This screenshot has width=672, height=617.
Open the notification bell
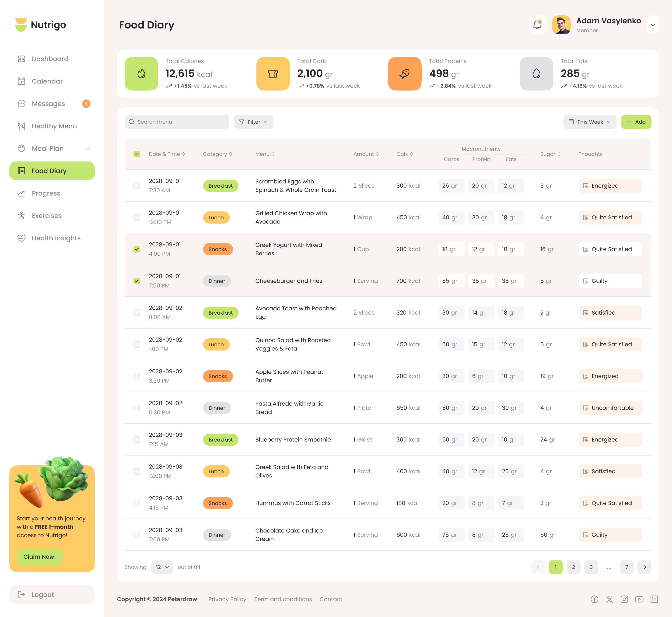point(537,25)
